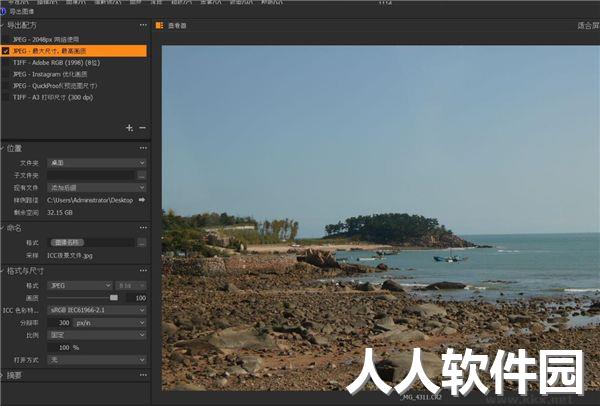Viewport: 600px width, 406px height.
Task: Open the resolution unit dropdown px/in
Action: tap(109, 323)
